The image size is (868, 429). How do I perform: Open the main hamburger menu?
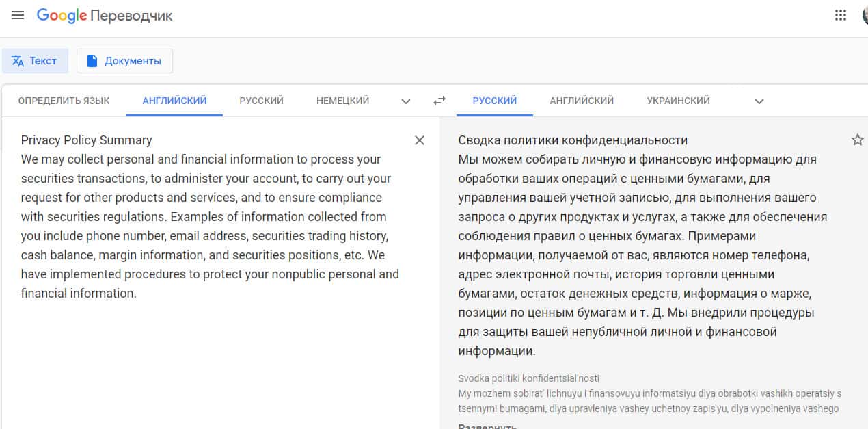click(x=18, y=15)
